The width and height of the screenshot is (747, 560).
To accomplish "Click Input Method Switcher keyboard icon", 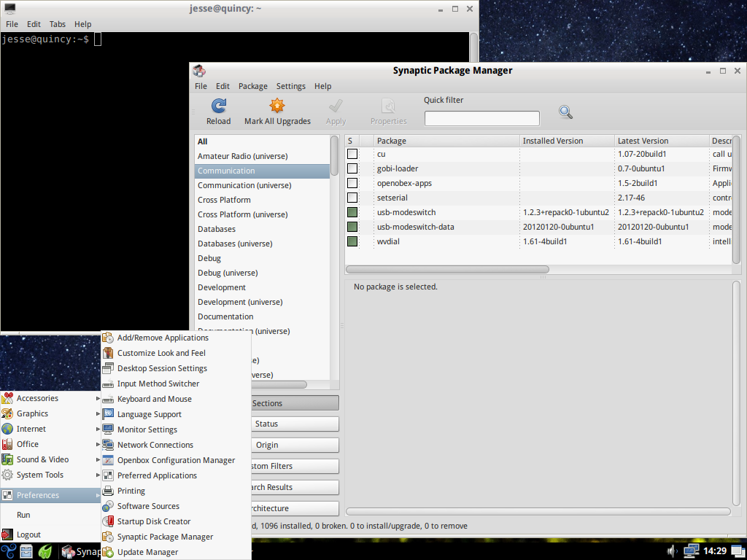I will 108,384.
